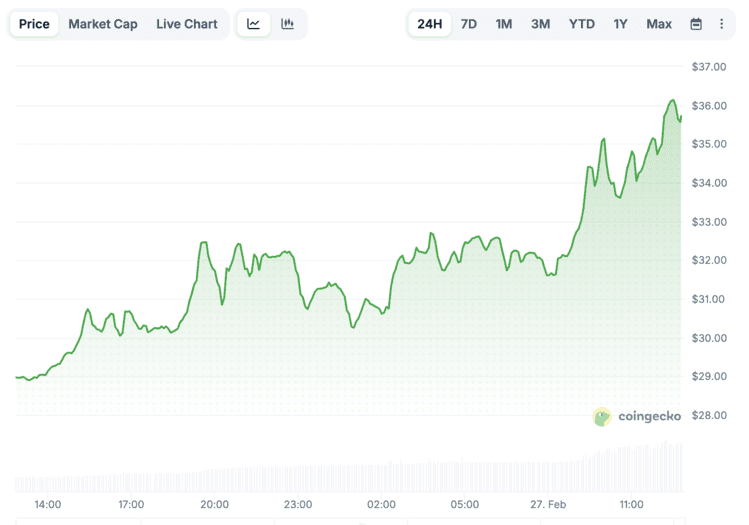This screenshot has height=525, width=749.
Task: Set chart range to 1M
Action: point(504,24)
